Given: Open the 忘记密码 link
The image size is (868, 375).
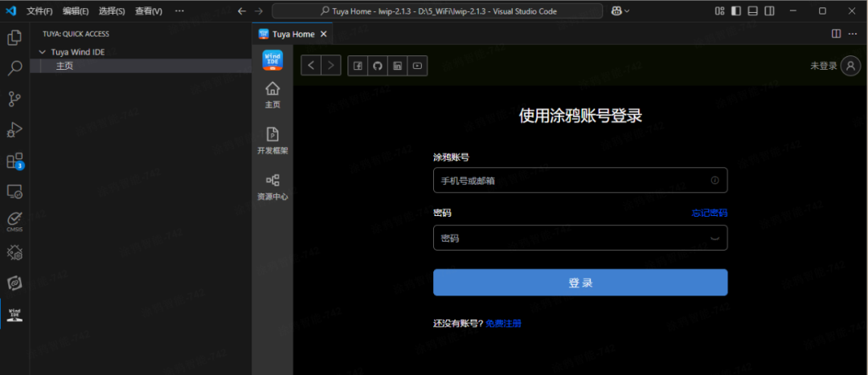Looking at the screenshot, I should [709, 213].
